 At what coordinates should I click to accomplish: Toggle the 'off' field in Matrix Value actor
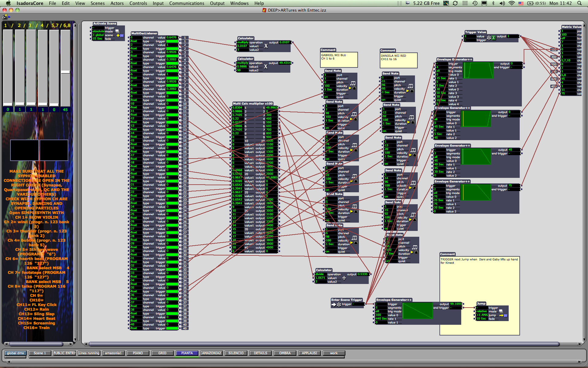[x=568, y=38]
